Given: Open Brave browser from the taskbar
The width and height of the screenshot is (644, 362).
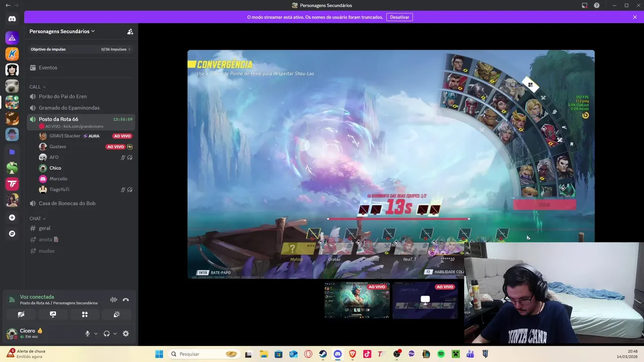Looking at the screenshot, I should pyautogui.click(x=352, y=354).
